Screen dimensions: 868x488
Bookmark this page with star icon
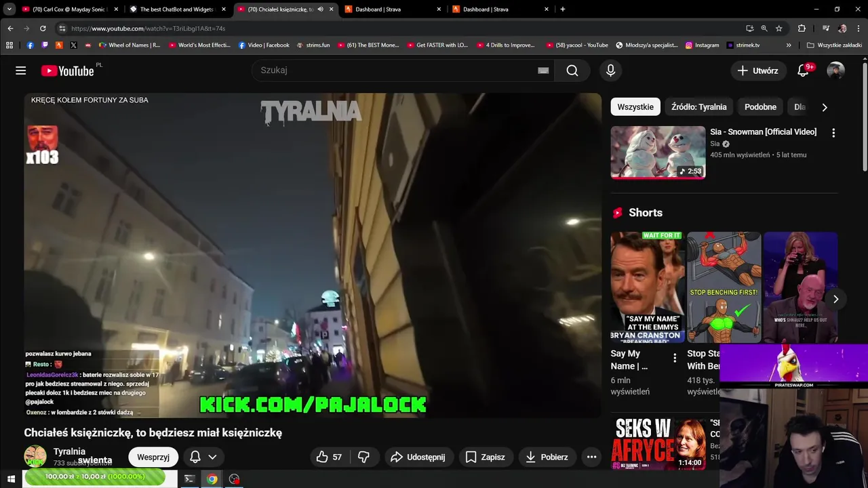tap(779, 28)
